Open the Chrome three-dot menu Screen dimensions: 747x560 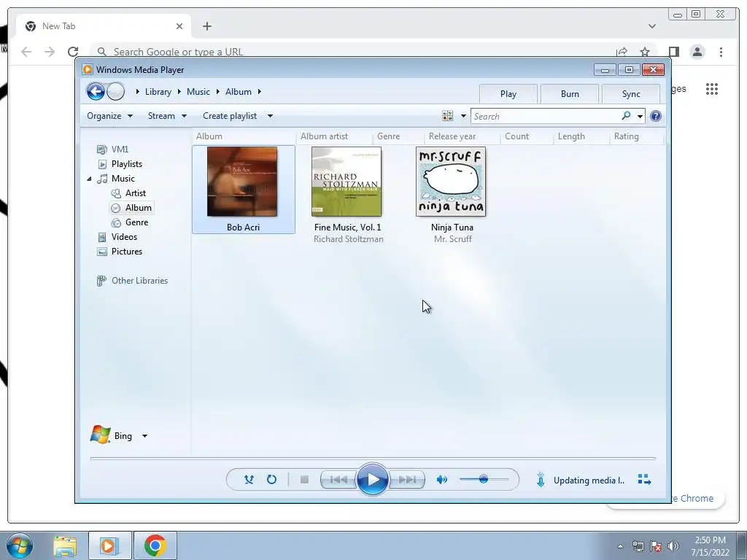(x=721, y=52)
